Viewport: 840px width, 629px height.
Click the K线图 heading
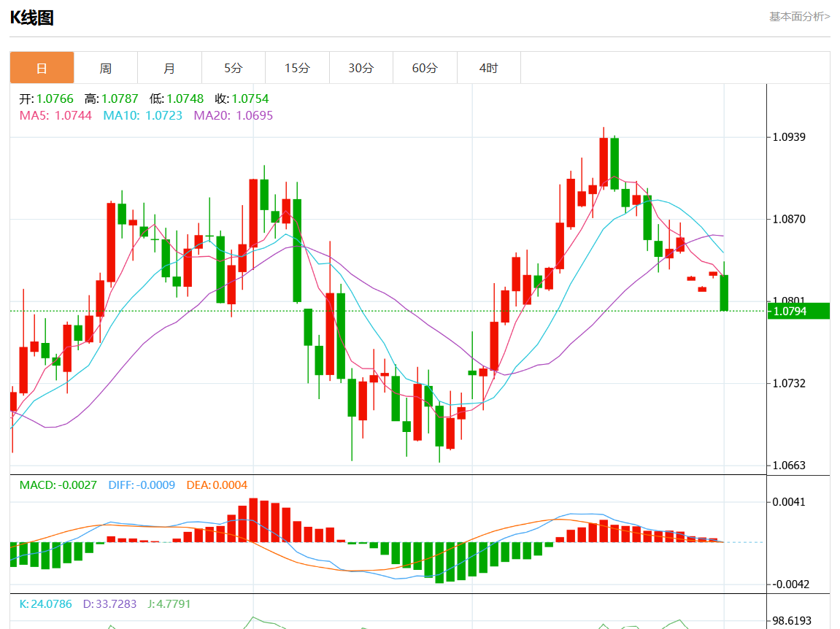(x=31, y=18)
